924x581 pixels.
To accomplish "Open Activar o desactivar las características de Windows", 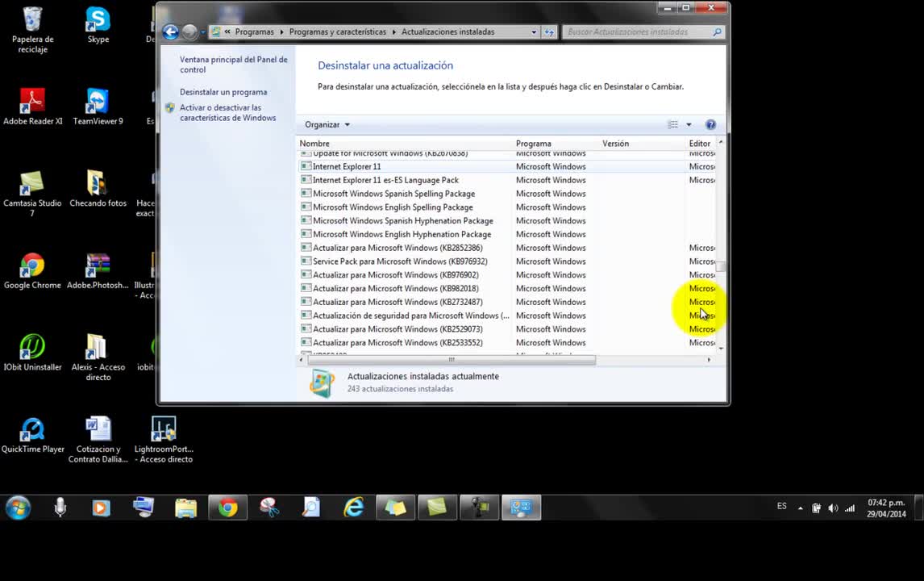I will click(x=227, y=113).
